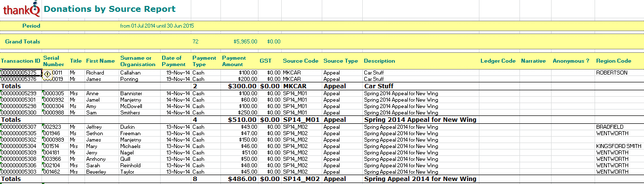Click the surname Freeman

(x=130, y=133)
